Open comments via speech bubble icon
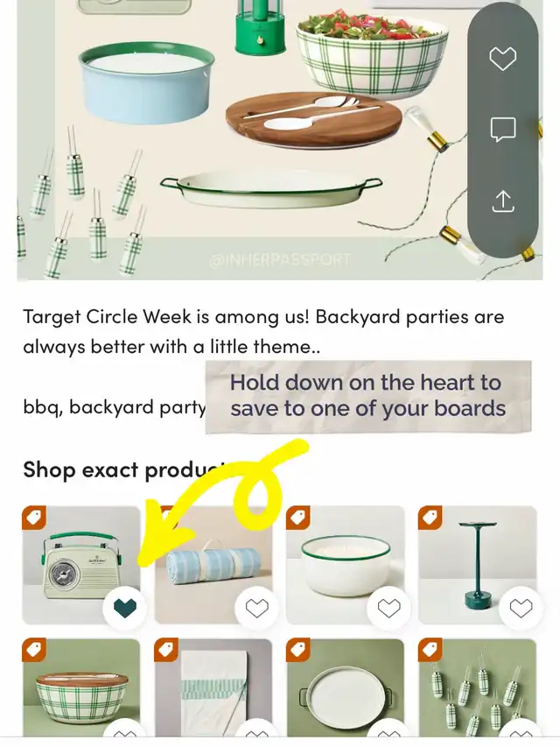This screenshot has width=560, height=747. point(503,129)
